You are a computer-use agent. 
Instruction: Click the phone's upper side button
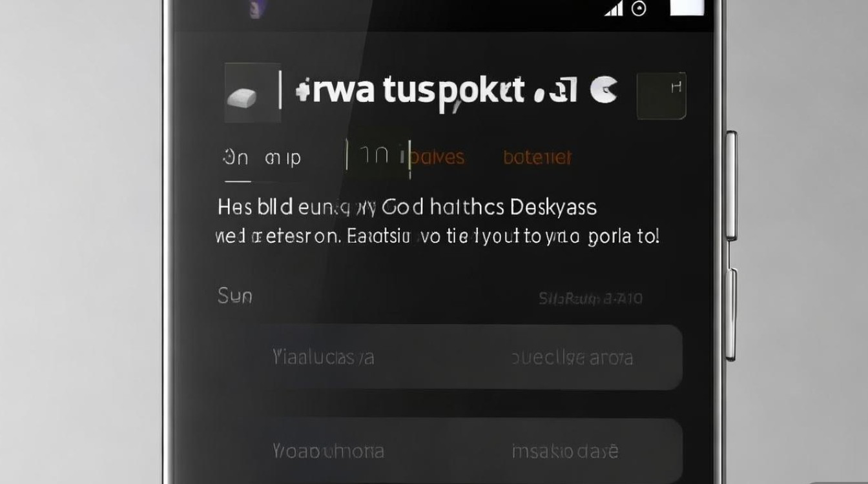tap(732, 184)
